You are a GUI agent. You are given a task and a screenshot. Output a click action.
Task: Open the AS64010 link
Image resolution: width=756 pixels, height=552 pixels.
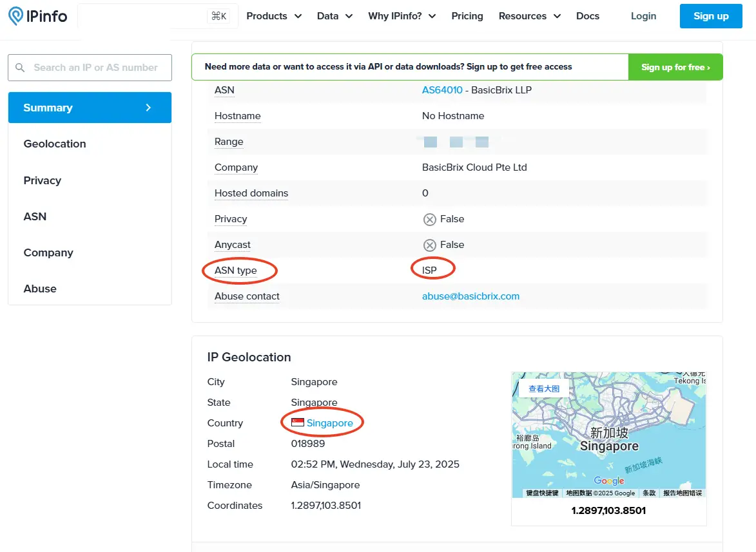[x=441, y=90]
